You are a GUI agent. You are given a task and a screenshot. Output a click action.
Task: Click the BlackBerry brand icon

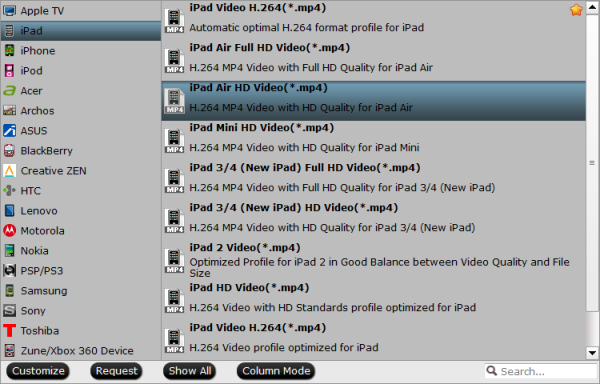tap(10, 151)
